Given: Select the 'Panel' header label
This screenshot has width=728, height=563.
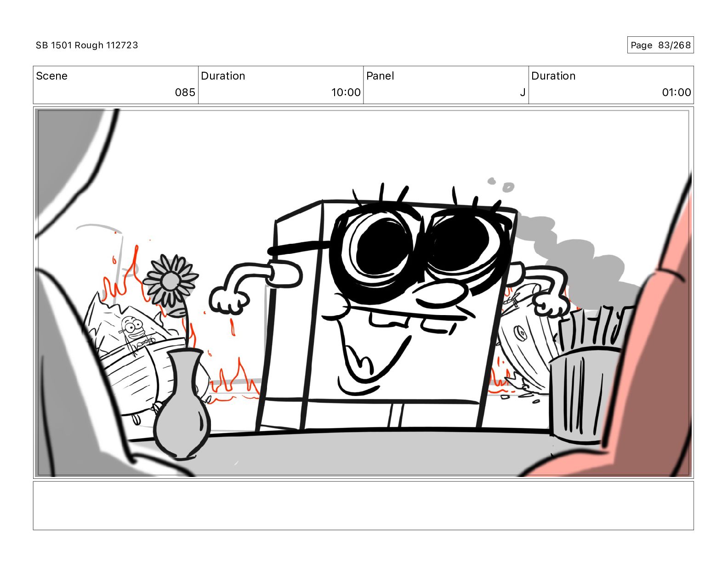Looking at the screenshot, I should point(380,76).
